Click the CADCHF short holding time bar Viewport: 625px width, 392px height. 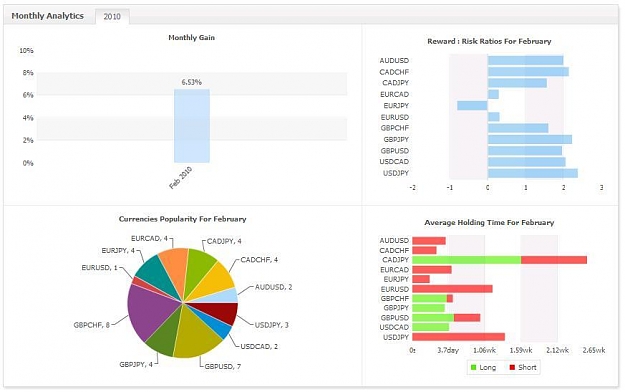[425, 250]
